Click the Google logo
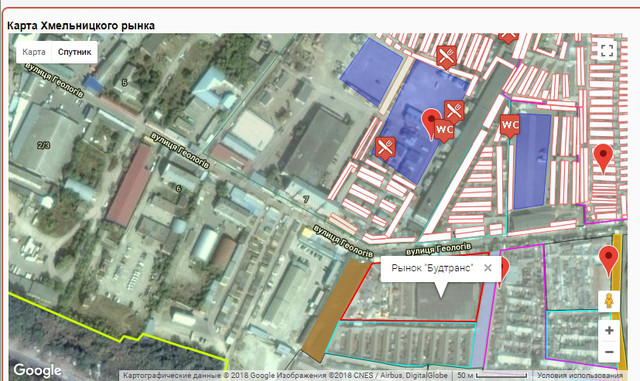 38,370
